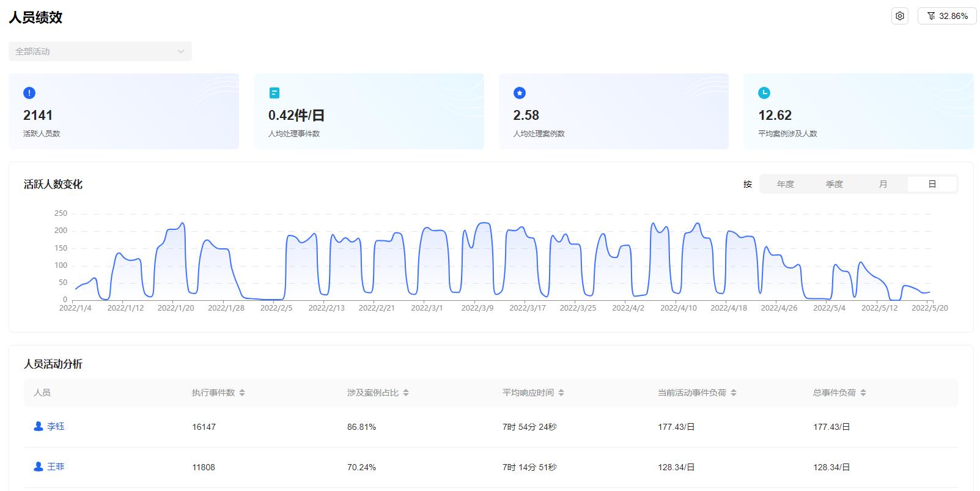Switch chart granularity to 年度
This screenshot has height=491, width=980.
click(x=785, y=184)
